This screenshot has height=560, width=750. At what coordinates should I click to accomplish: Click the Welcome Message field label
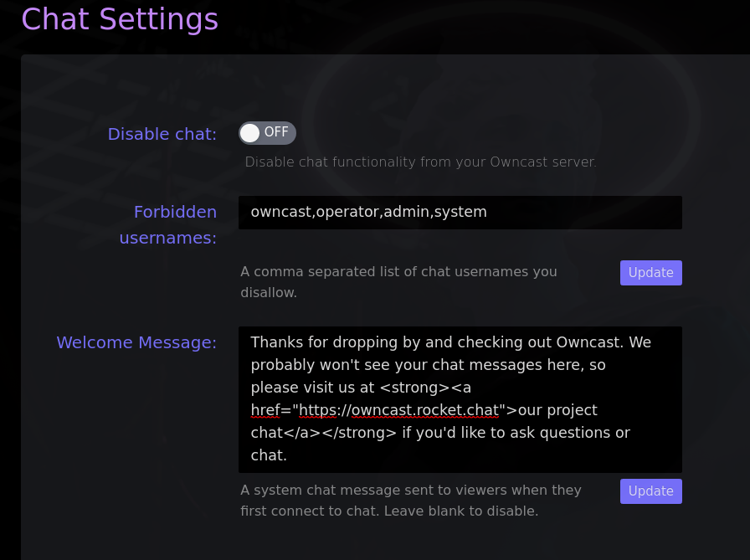[136, 342]
